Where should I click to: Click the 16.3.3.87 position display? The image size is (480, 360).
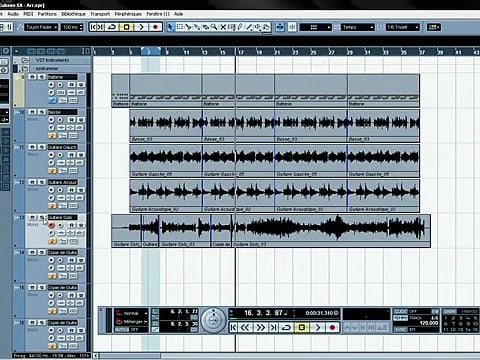[263, 313]
